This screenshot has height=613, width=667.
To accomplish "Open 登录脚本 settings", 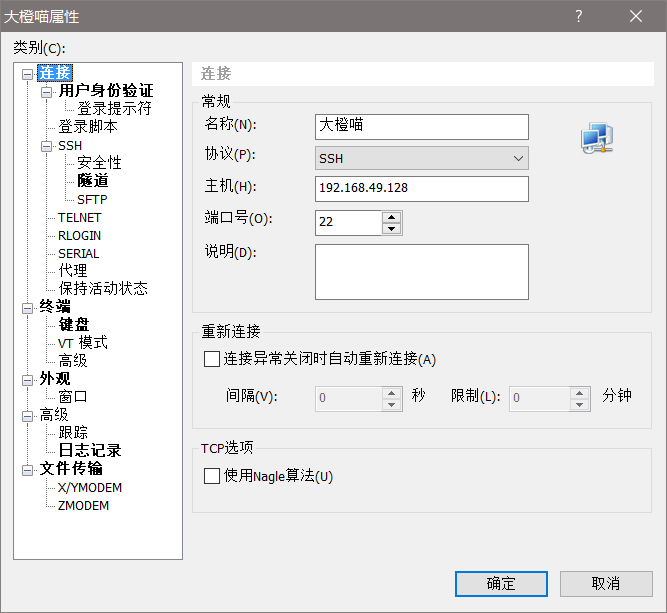I will coord(88,126).
